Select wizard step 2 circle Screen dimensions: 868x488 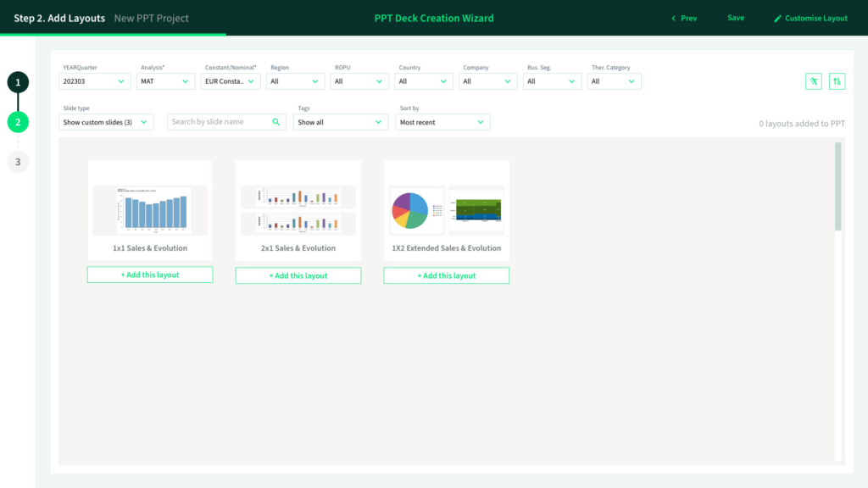pos(18,122)
